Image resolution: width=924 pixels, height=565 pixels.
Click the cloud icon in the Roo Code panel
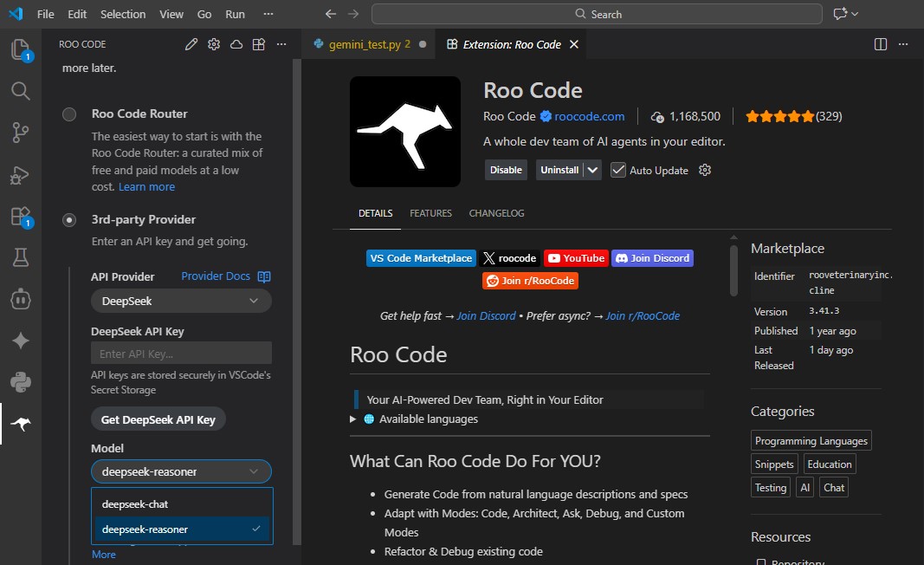coord(236,43)
